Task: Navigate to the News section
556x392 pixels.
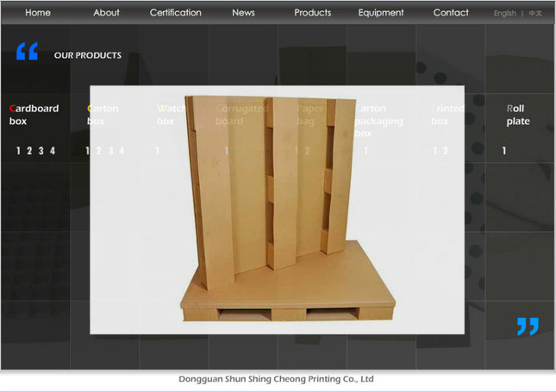Action: [243, 13]
